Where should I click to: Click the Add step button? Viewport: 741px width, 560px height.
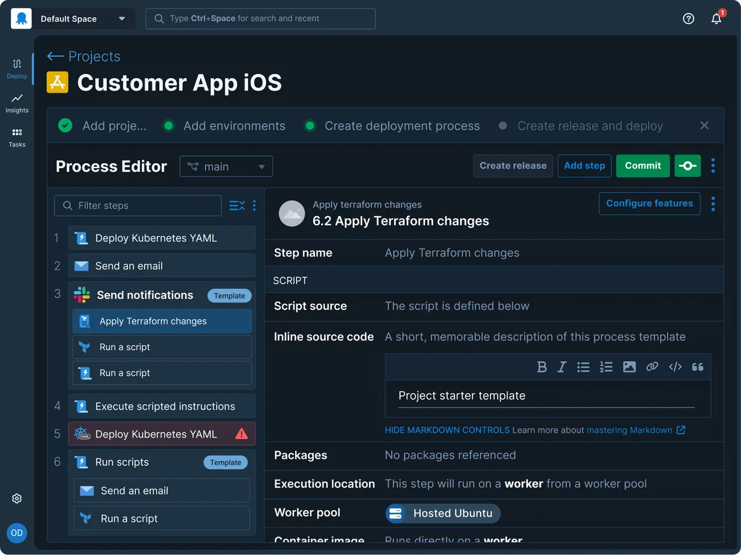[584, 165]
